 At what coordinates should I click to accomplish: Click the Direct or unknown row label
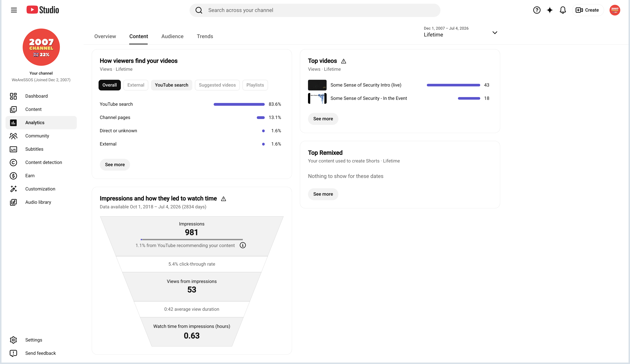point(118,131)
